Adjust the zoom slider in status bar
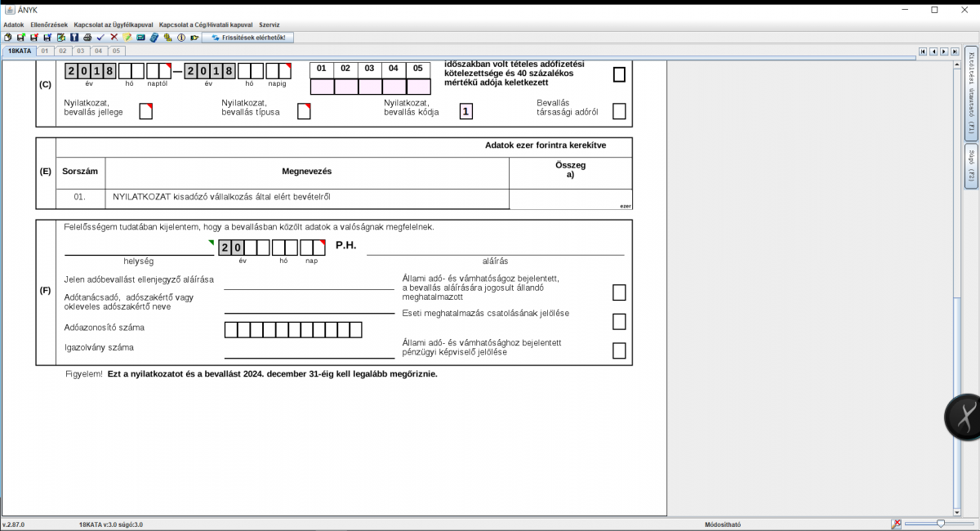The height and width of the screenshot is (531, 980). coord(940,524)
